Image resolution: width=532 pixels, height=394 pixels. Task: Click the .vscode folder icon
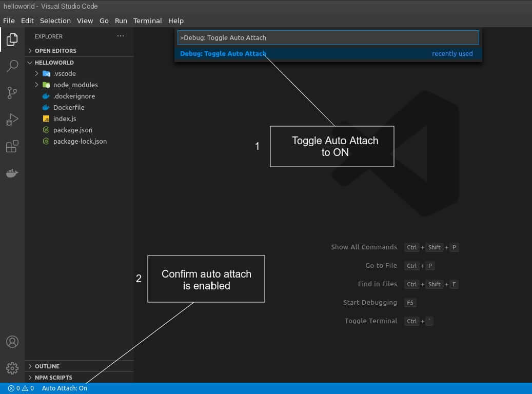47,74
